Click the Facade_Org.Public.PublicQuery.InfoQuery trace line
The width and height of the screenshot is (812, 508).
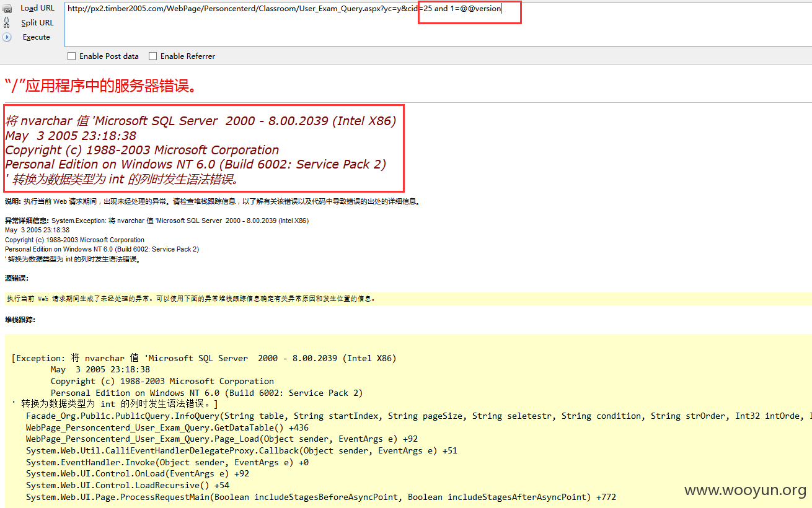(418, 416)
